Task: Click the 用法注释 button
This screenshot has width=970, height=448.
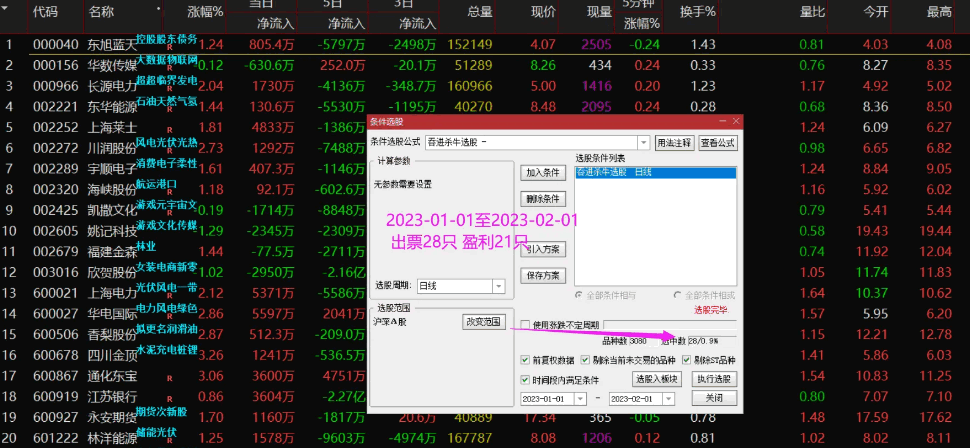Action: click(675, 142)
